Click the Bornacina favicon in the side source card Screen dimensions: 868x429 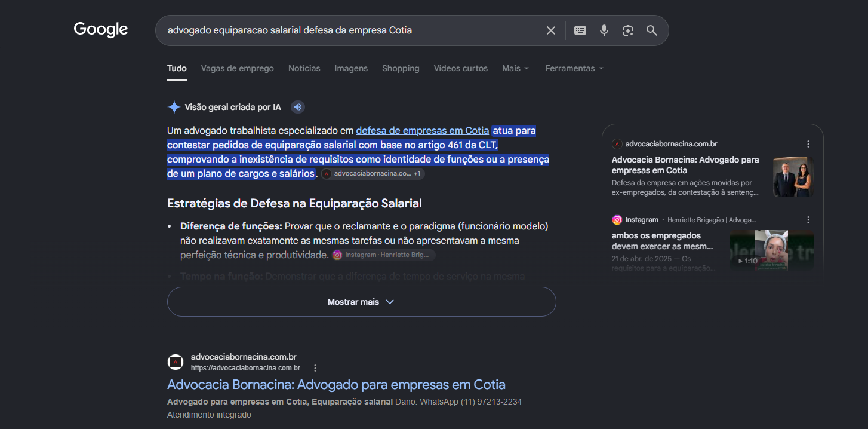tap(617, 144)
